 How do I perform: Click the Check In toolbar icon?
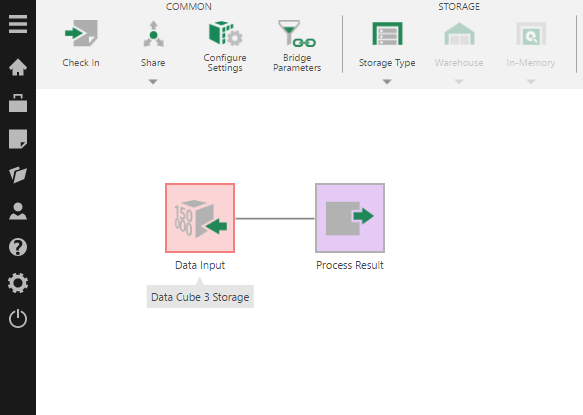tap(81, 33)
